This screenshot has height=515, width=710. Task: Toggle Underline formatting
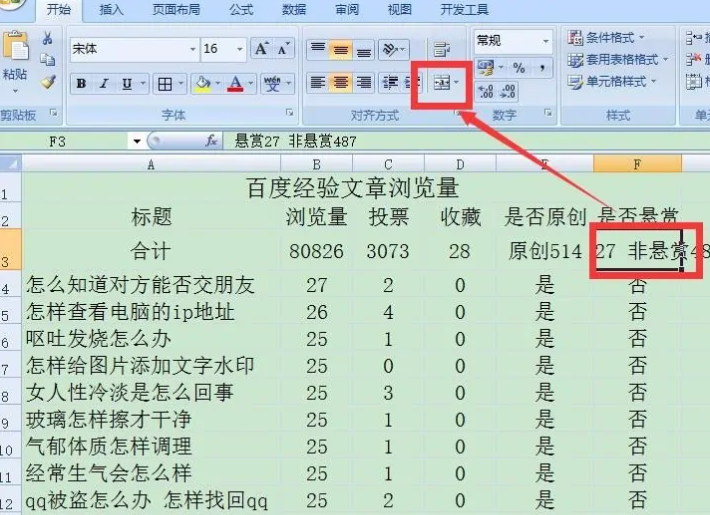pos(127,84)
